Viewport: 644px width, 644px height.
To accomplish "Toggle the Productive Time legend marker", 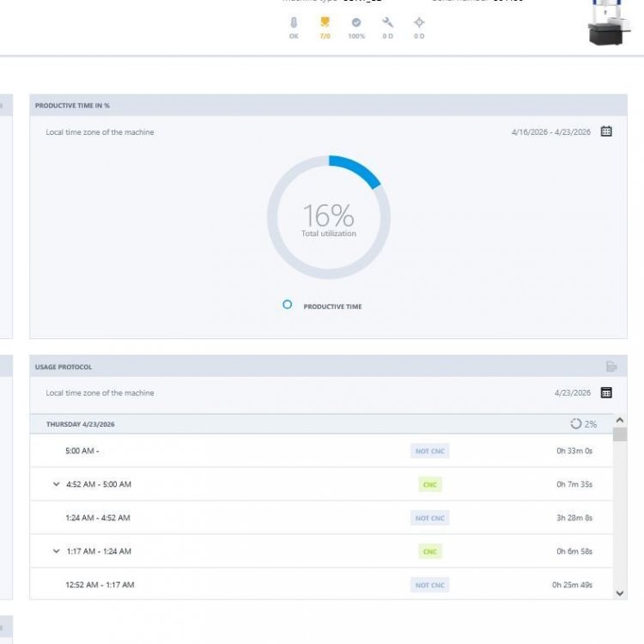I will (288, 305).
